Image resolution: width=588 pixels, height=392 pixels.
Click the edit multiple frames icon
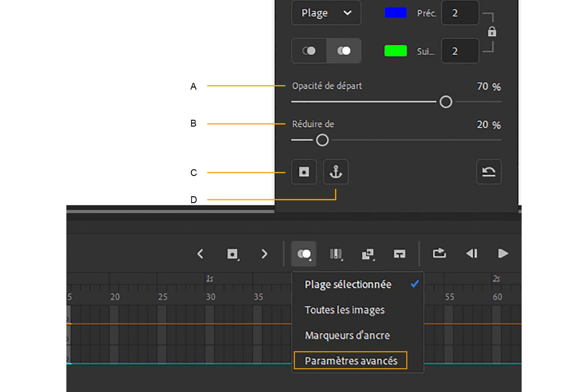point(336,254)
